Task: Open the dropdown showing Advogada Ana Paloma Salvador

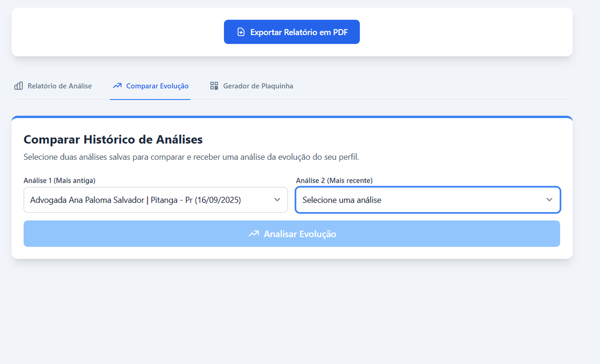Action: (x=156, y=200)
